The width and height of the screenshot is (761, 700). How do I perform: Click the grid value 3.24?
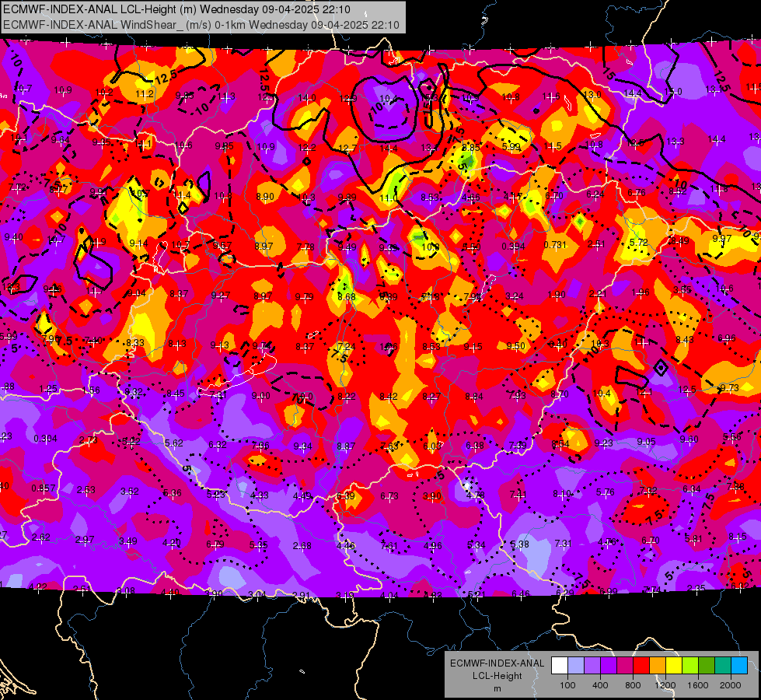coord(515,296)
